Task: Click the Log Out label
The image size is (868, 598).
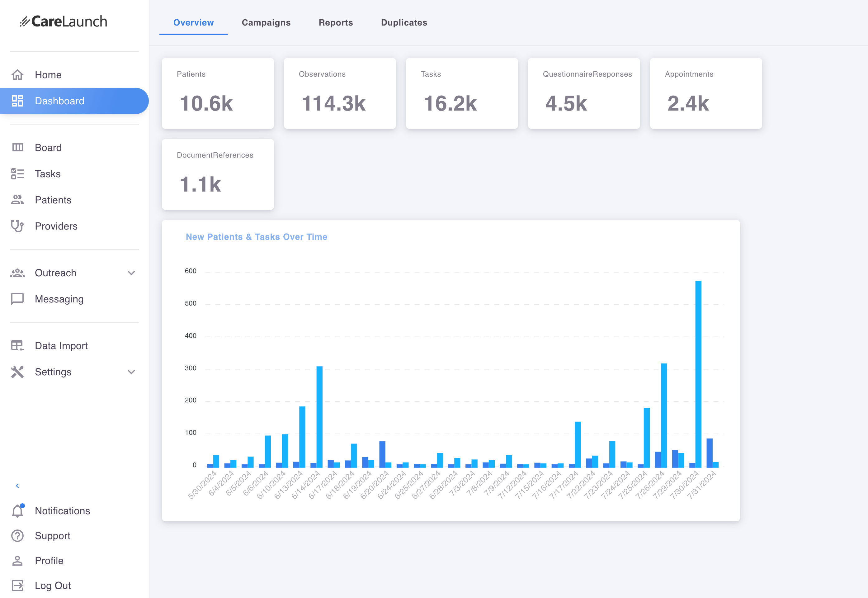Action: (x=53, y=585)
